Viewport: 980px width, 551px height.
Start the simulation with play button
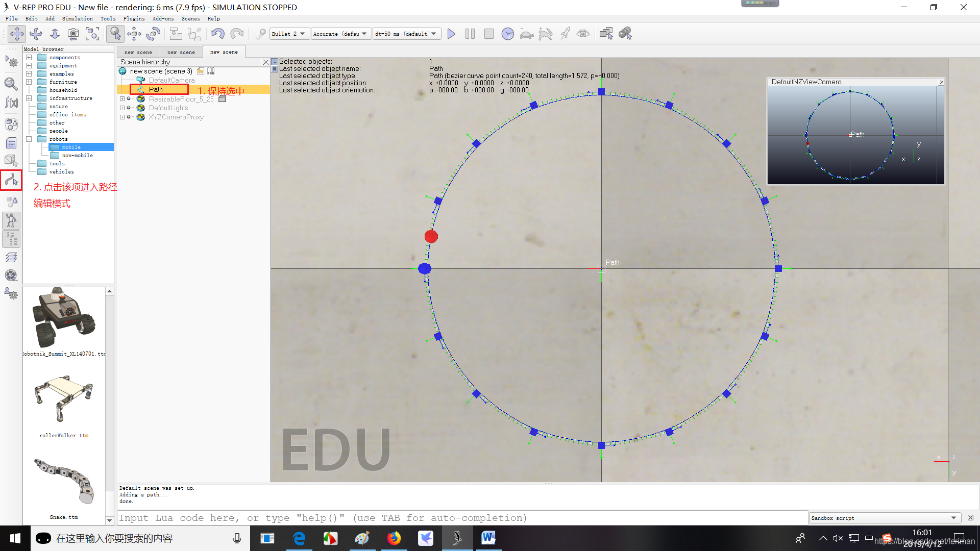[x=451, y=34]
